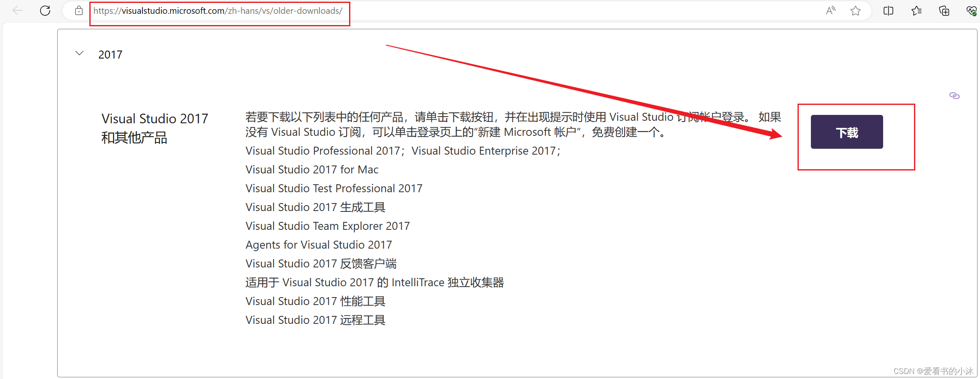980x379 pixels.
Task: Click Visual Studio 2017 for Mac text
Action: pos(312,170)
